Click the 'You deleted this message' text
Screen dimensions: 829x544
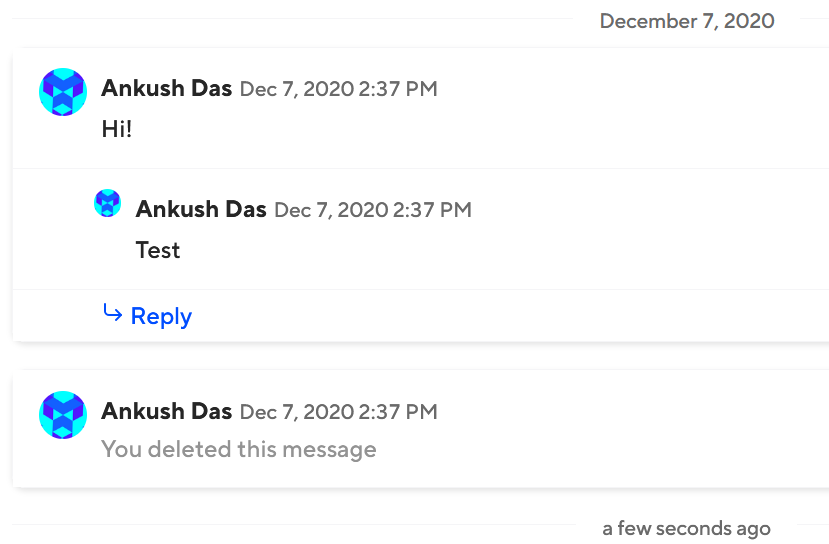click(239, 449)
